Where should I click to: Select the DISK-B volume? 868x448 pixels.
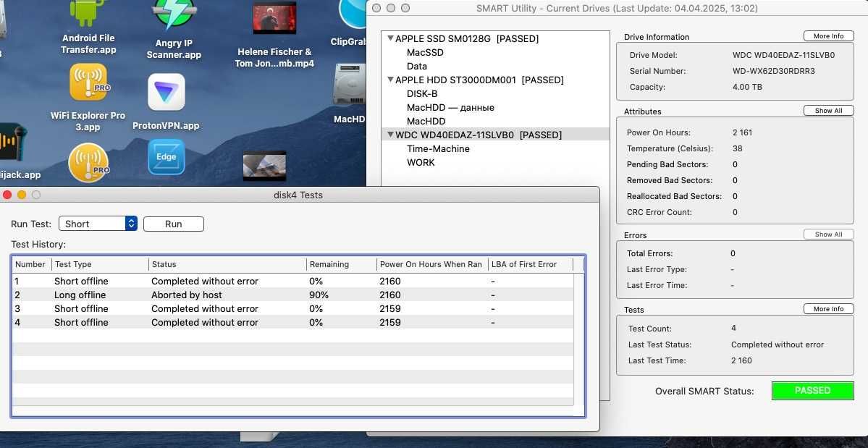pos(422,93)
